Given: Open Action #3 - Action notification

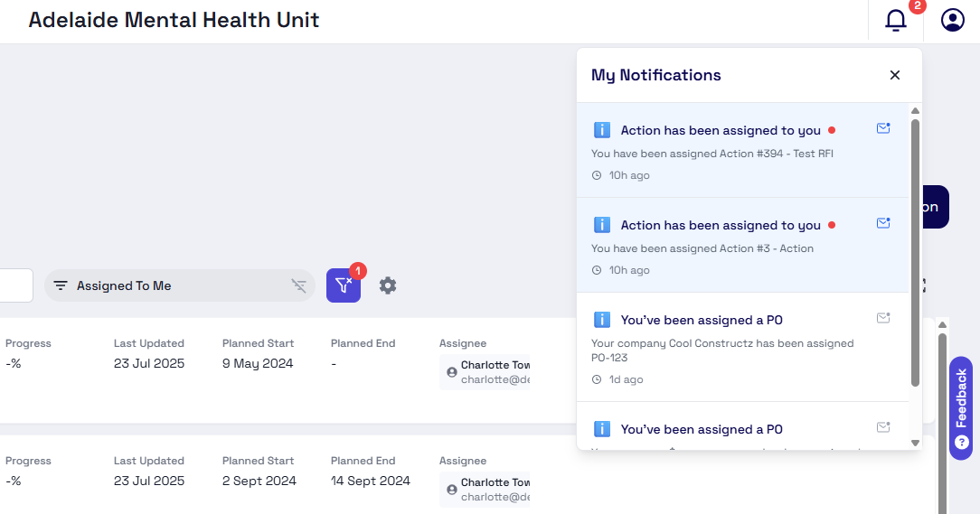Looking at the screenshot, I should tap(742, 246).
